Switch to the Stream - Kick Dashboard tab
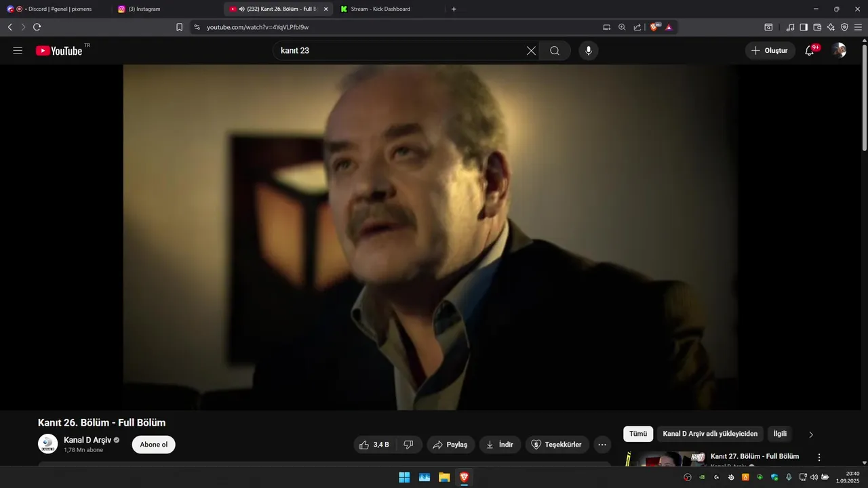Viewport: 868px width, 488px height. coord(389,9)
